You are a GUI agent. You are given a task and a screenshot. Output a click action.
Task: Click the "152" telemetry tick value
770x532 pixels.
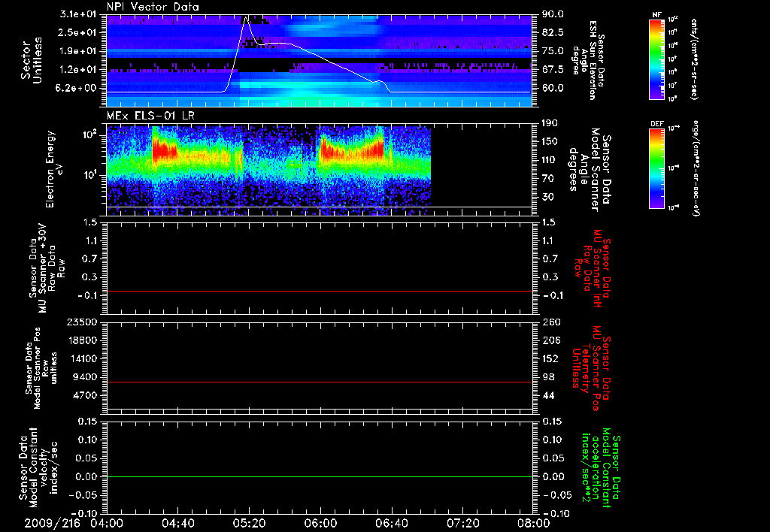(x=550, y=358)
